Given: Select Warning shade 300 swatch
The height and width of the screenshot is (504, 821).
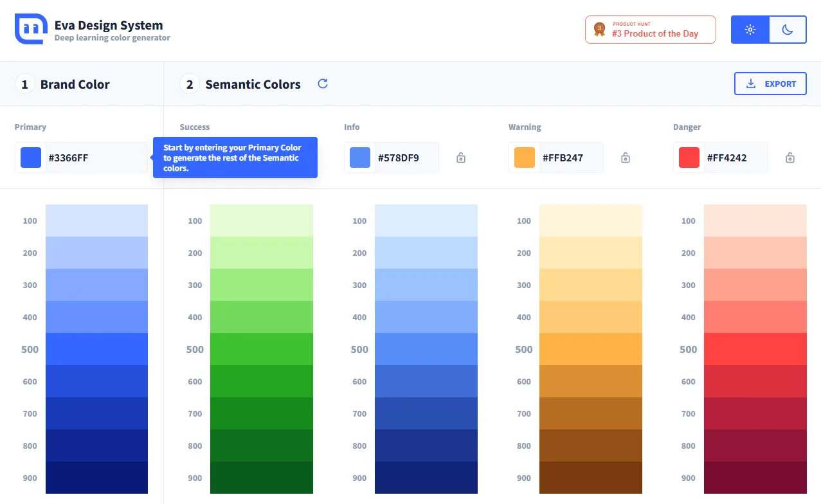Looking at the screenshot, I should click(x=591, y=285).
